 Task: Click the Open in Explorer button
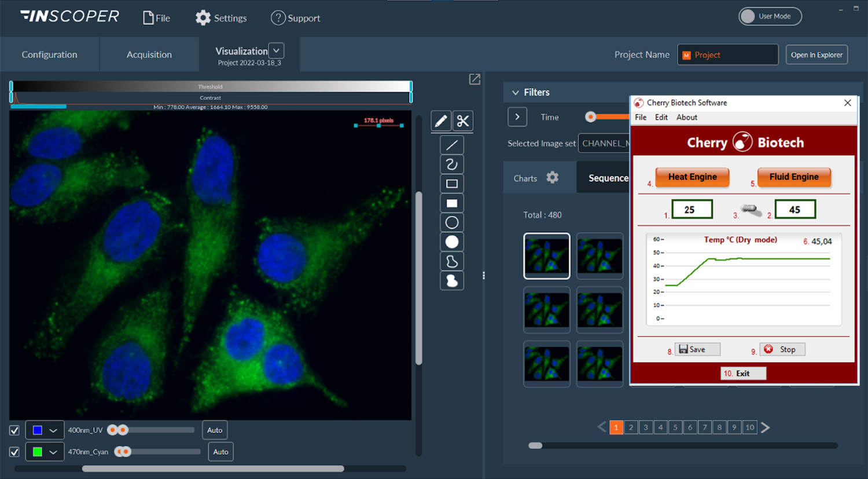(x=816, y=55)
